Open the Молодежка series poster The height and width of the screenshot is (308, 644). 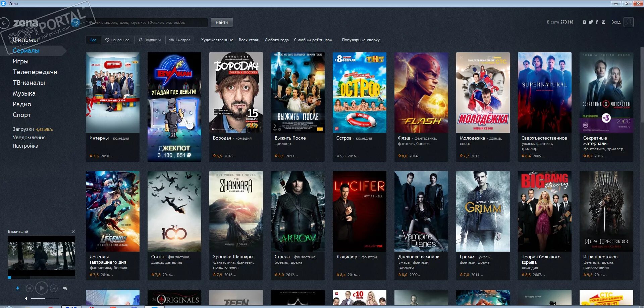[x=483, y=93]
